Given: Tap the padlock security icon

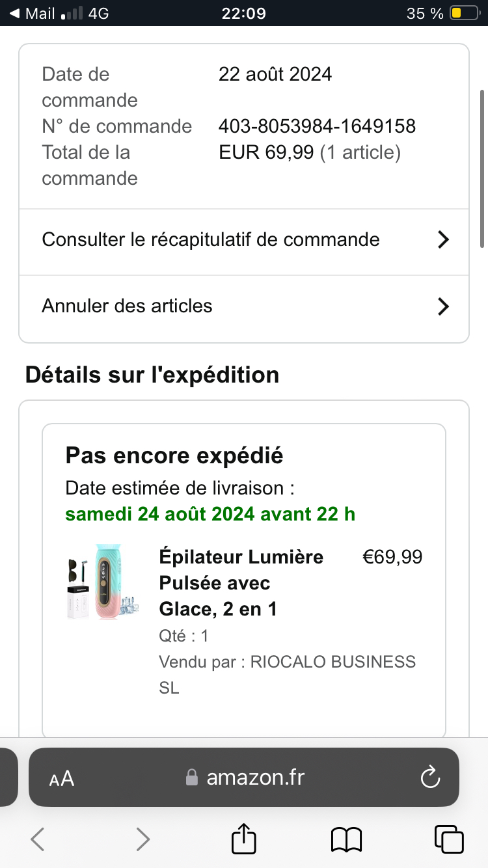Looking at the screenshot, I should point(192,778).
